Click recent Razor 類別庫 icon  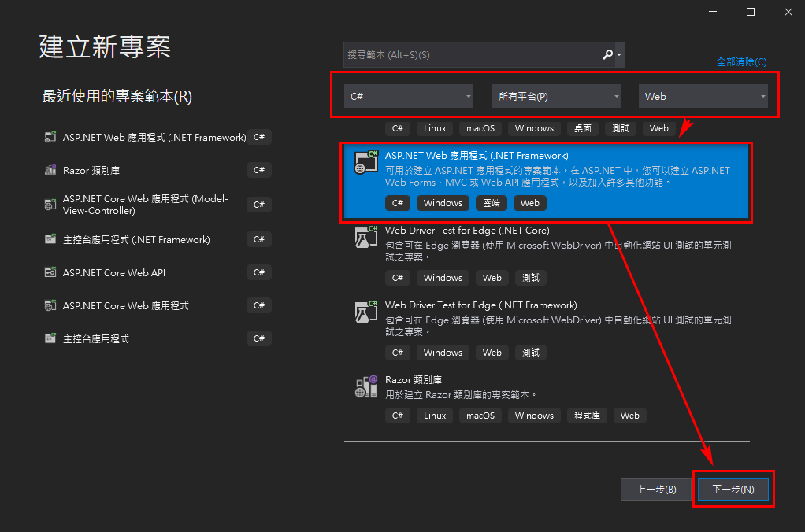click(x=50, y=170)
